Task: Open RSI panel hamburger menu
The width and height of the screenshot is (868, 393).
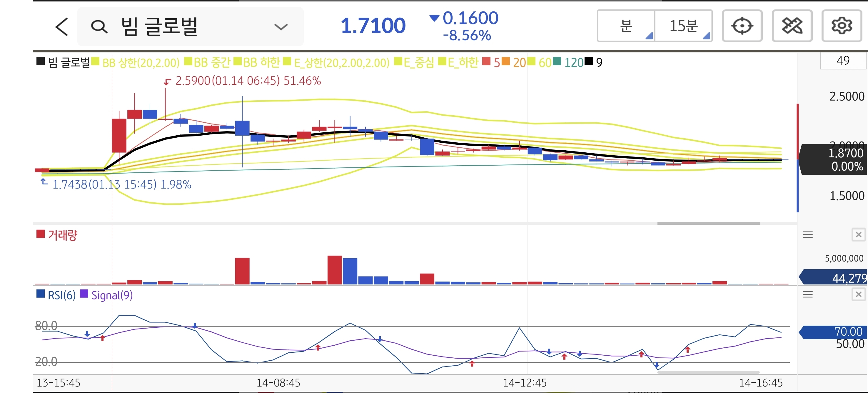Action: click(x=808, y=294)
